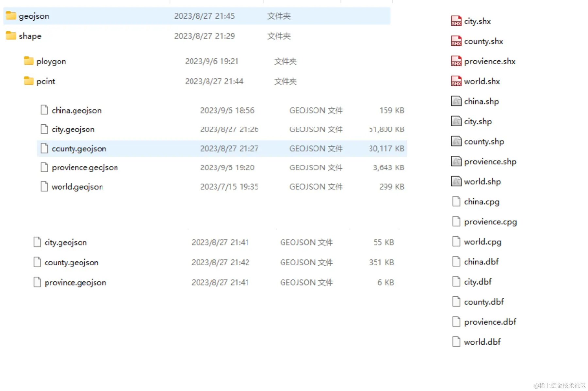
Task: Click the china.geojson file icon
Action: (x=44, y=110)
